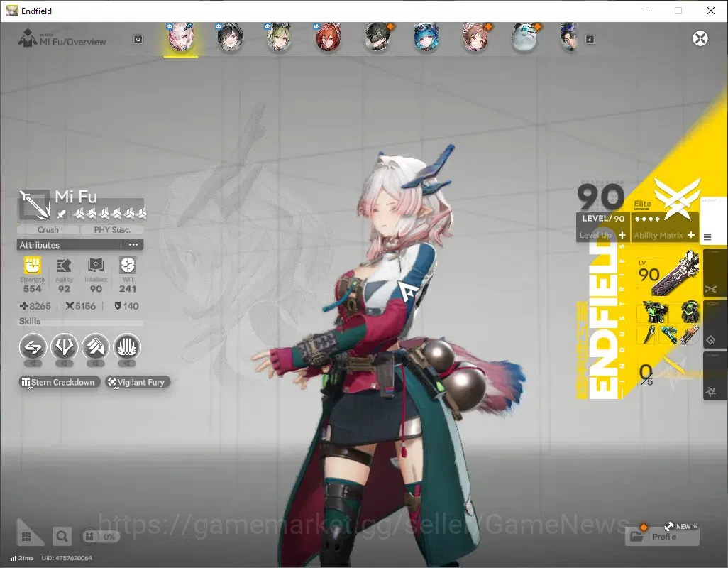Open the hamburger list menu icon
The height and width of the screenshot is (568, 728).
point(707,237)
